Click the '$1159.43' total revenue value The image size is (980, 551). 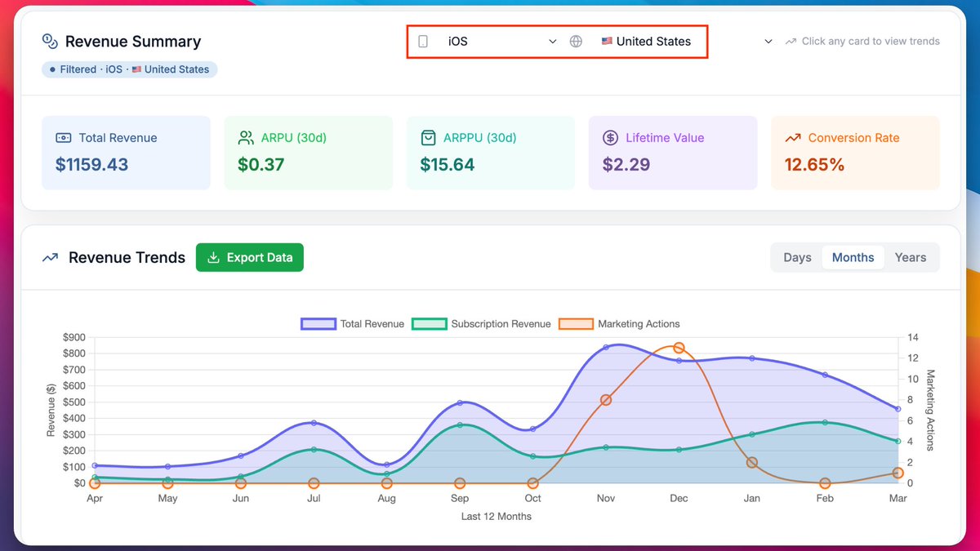click(x=91, y=165)
